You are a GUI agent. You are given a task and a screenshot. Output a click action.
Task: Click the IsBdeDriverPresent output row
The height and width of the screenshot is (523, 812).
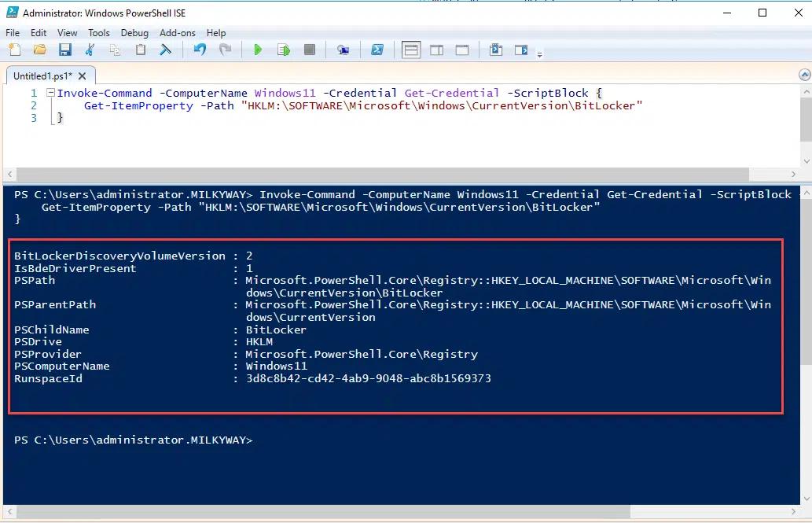coord(133,268)
